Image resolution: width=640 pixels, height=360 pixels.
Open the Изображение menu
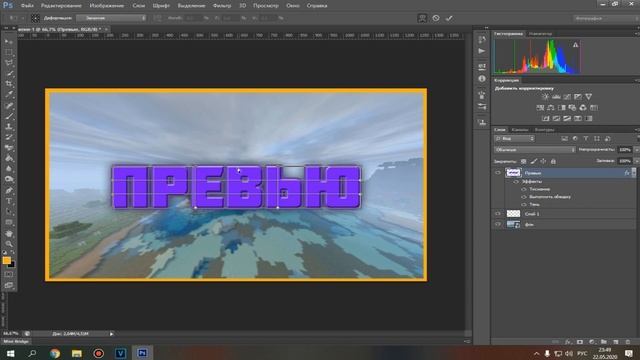tap(107, 6)
